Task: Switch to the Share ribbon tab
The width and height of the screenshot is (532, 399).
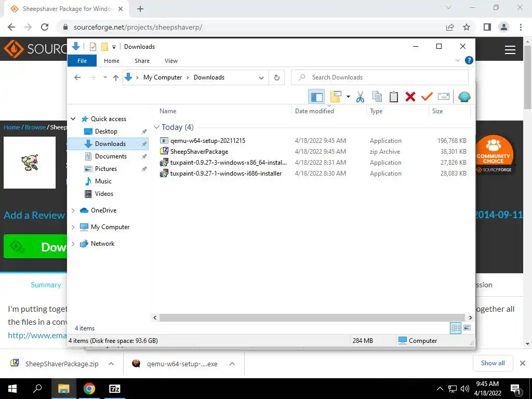Action: click(x=142, y=61)
